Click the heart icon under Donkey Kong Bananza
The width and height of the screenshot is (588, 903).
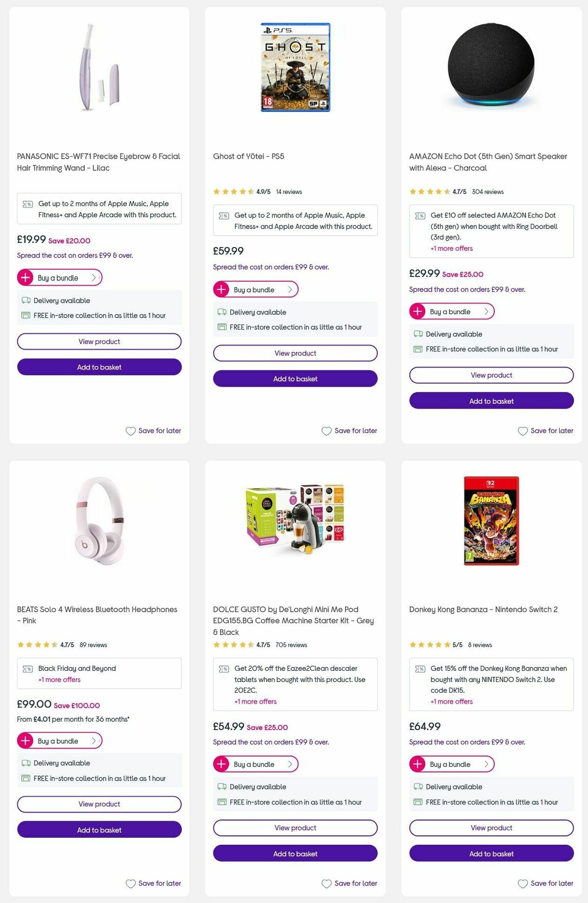click(522, 883)
